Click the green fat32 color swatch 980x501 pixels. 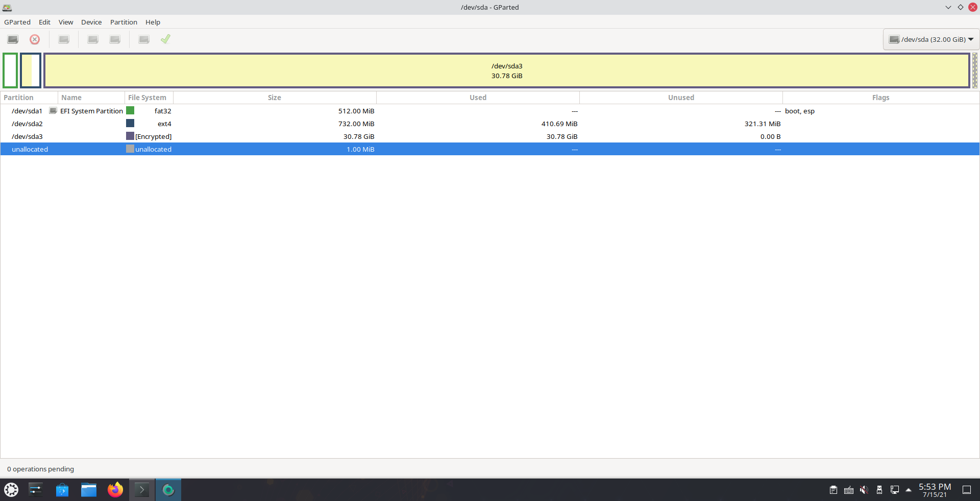[x=130, y=110]
